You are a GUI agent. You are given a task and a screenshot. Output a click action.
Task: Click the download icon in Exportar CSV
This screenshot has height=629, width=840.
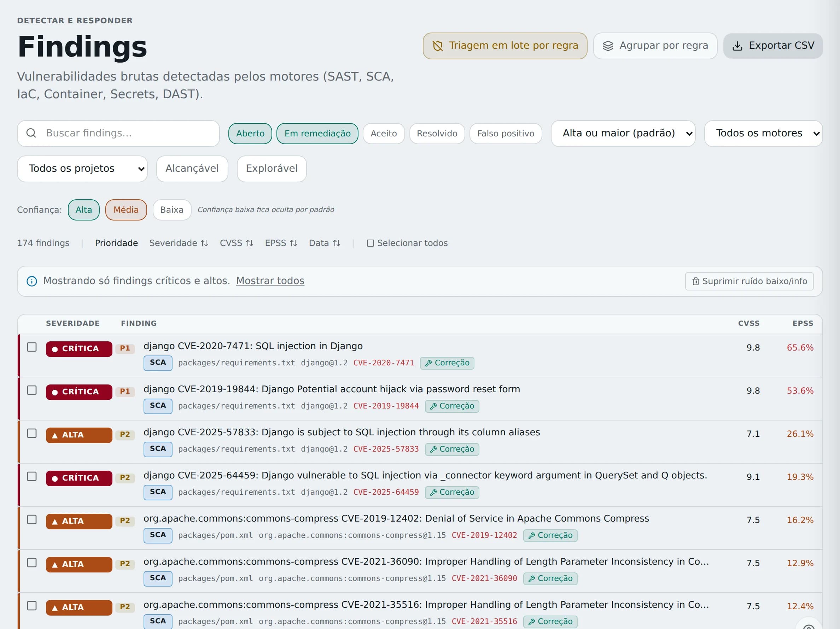737,46
